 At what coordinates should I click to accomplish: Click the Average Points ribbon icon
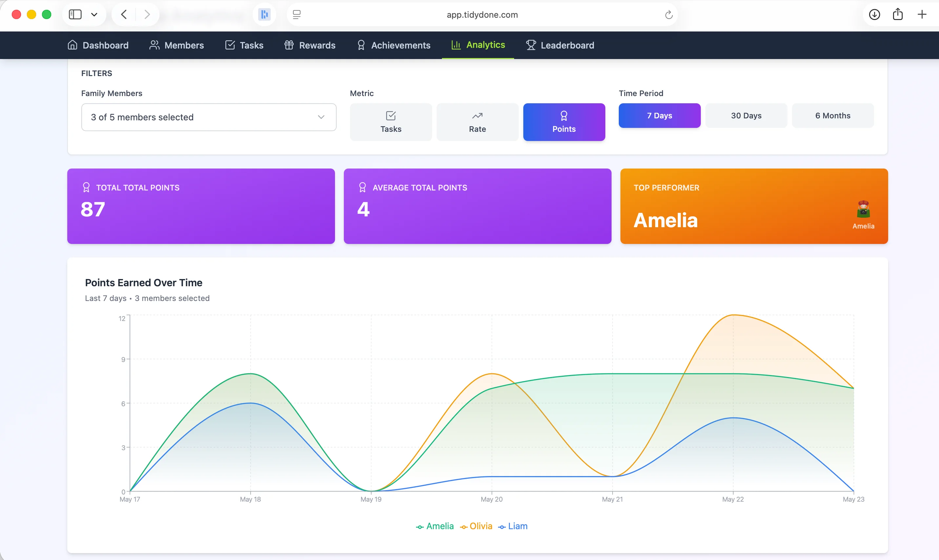click(363, 188)
